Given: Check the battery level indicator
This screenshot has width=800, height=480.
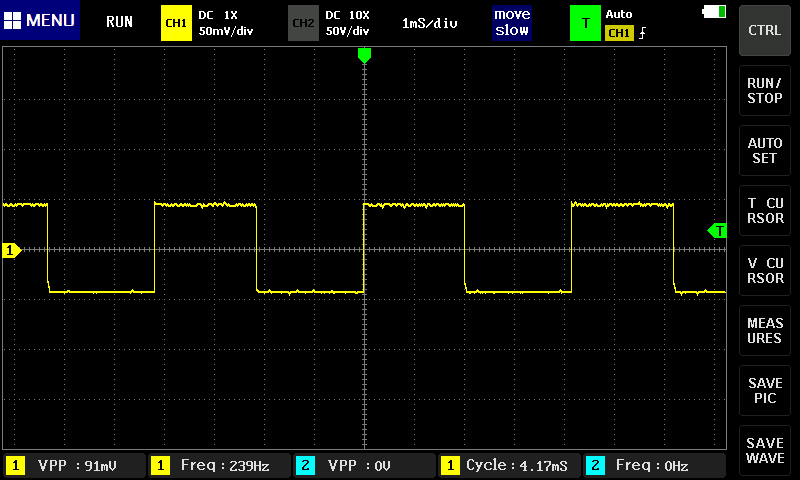Looking at the screenshot, I should click(714, 11).
